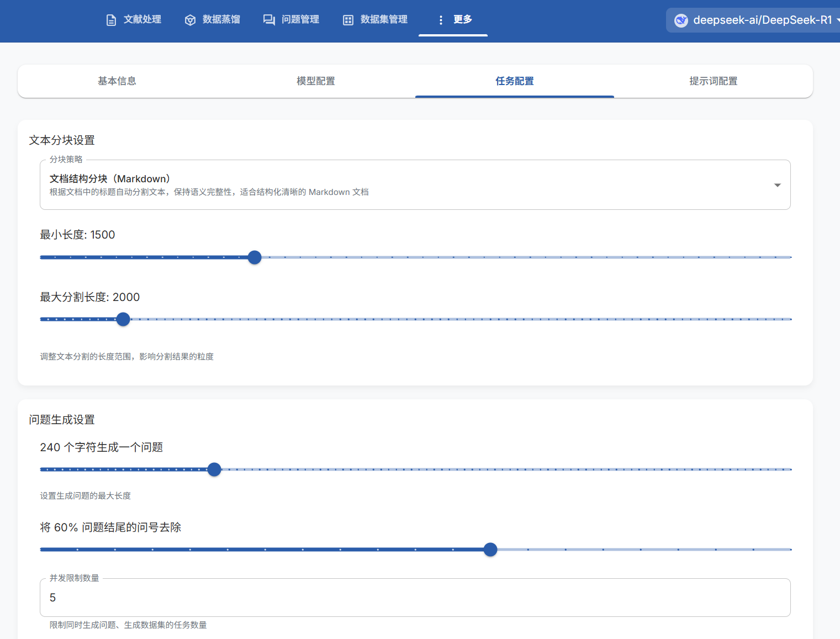Click the 并发限制数量 input field

coord(414,598)
